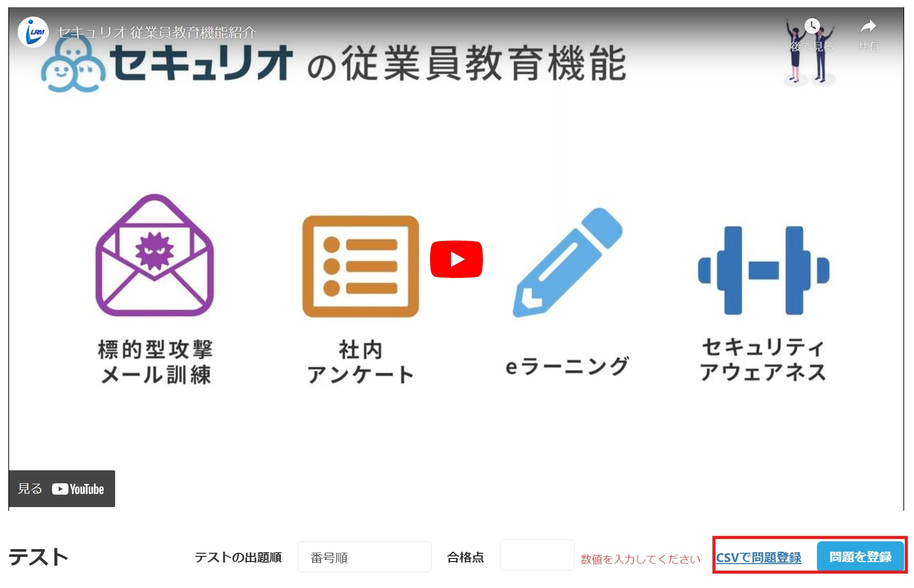
Task: Click the 社内アンケート label
Action: (361, 362)
